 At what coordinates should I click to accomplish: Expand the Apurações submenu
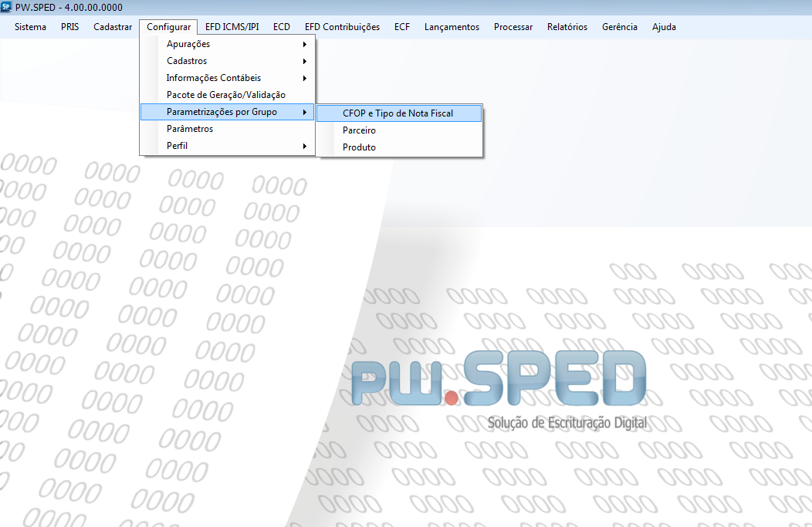click(228, 44)
